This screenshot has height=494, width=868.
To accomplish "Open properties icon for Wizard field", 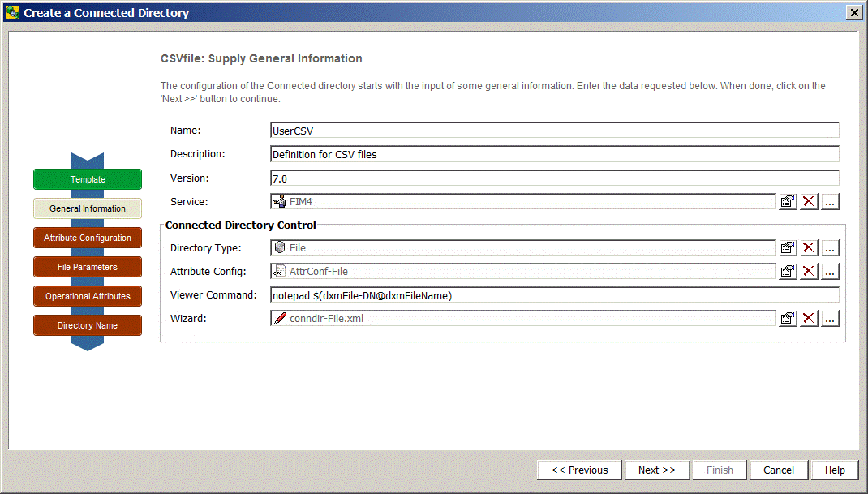I will coord(787,319).
